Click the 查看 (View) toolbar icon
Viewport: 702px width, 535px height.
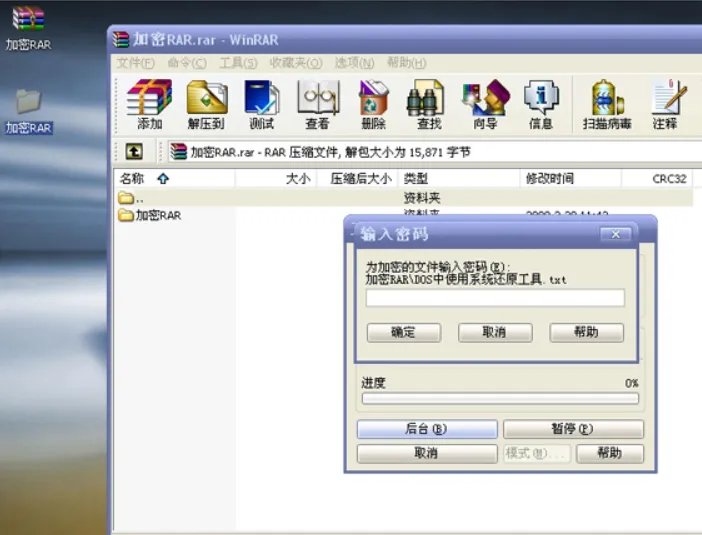[318, 104]
